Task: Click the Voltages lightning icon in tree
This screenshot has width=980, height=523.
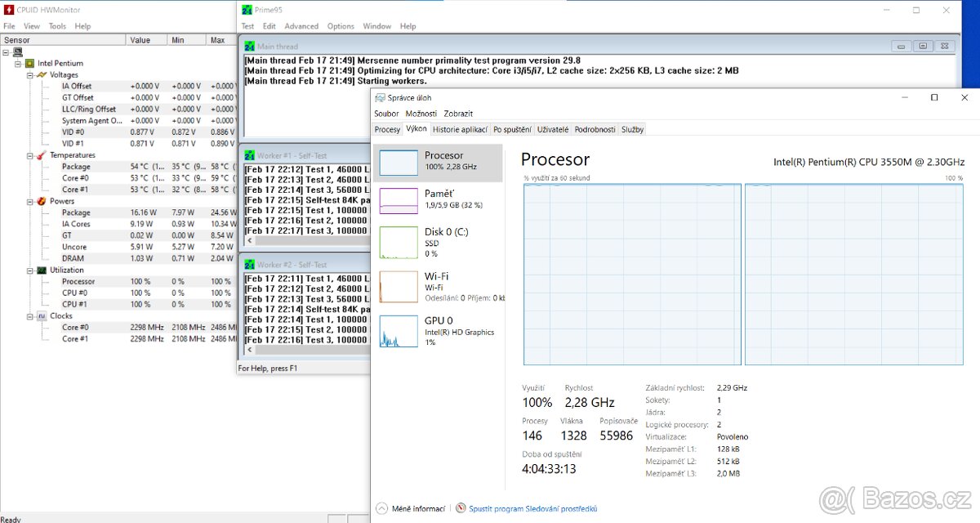Action: [x=41, y=74]
